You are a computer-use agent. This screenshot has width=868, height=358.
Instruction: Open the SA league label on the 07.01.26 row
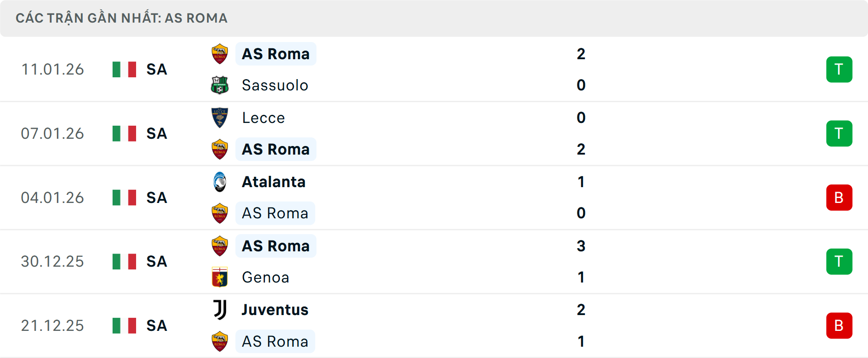pyautogui.click(x=156, y=133)
